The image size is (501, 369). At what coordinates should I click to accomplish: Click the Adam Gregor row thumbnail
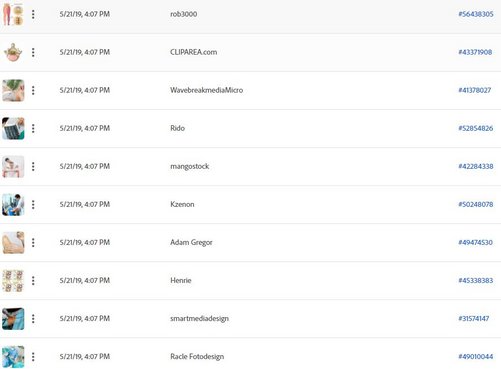pyautogui.click(x=13, y=242)
